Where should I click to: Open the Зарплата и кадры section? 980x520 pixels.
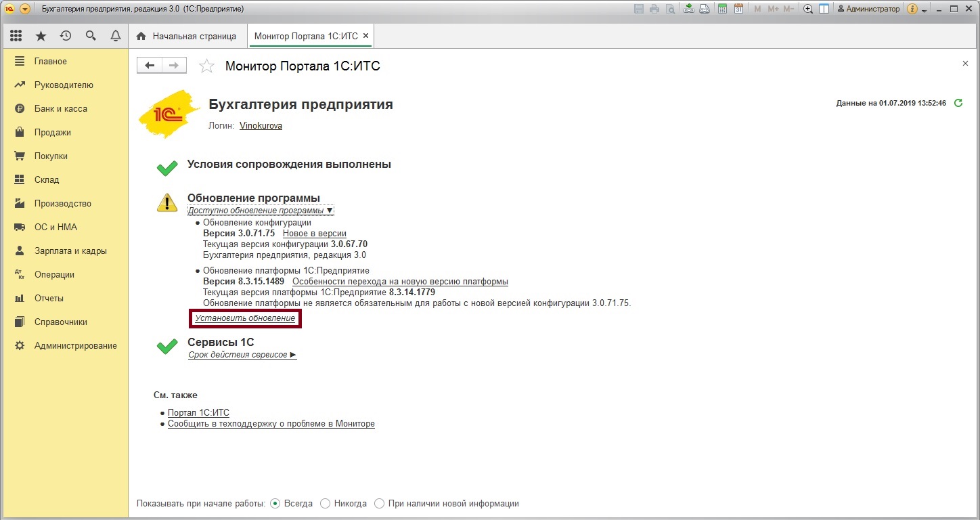tap(64, 251)
